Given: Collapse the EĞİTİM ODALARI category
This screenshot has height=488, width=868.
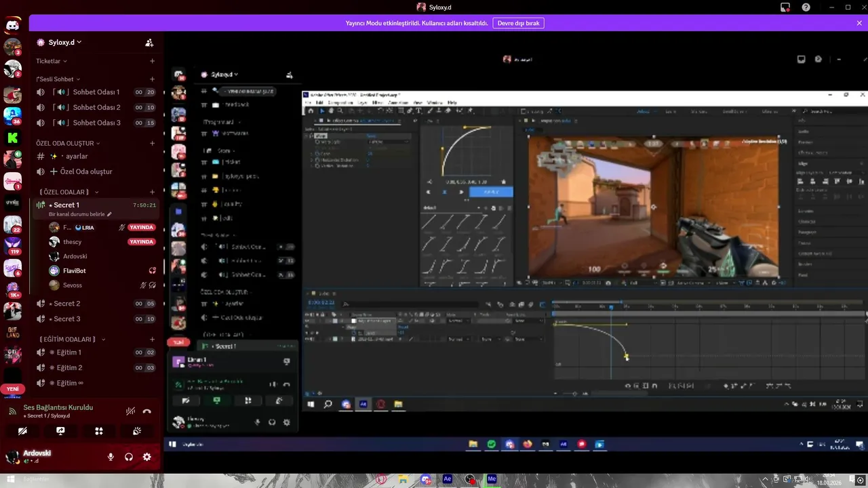Looking at the screenshot, I should click(72, 339).
